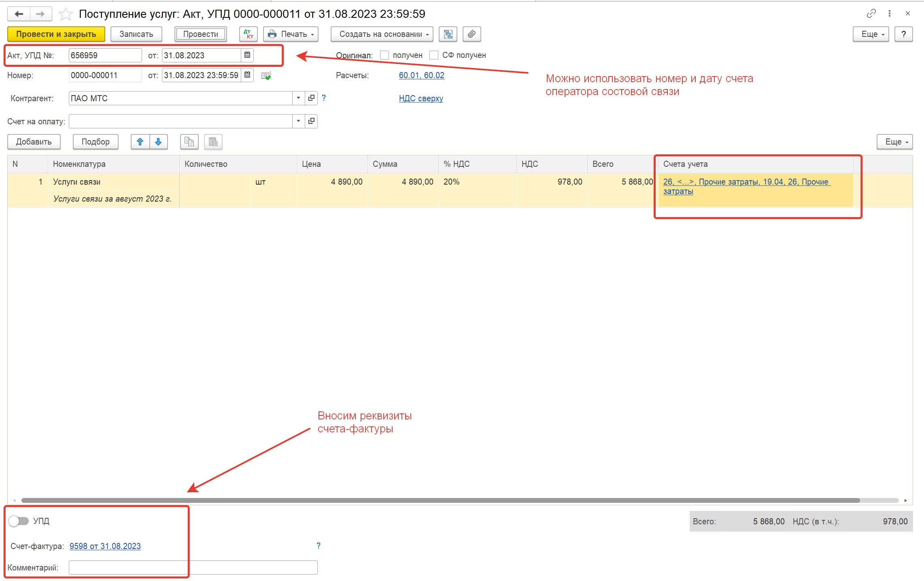
Task: Open the НДС сверху link
Action: pyautogui.click(x=421, y=98)
